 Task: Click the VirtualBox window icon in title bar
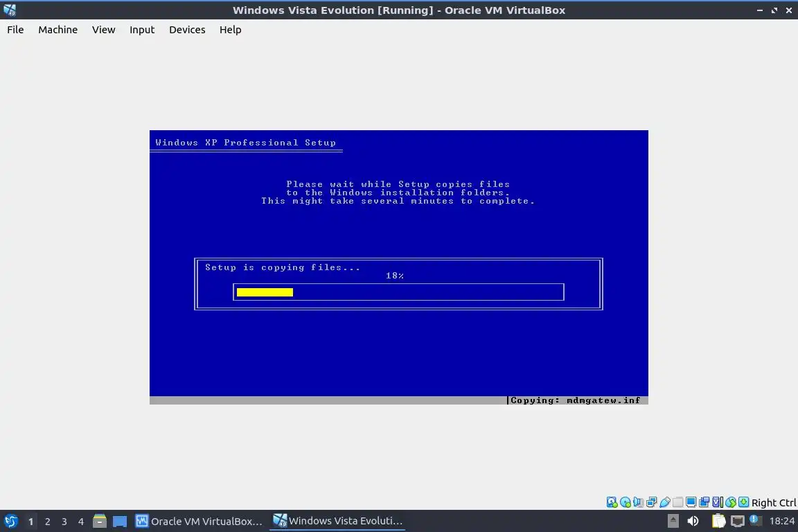click(x=10, y=10)
